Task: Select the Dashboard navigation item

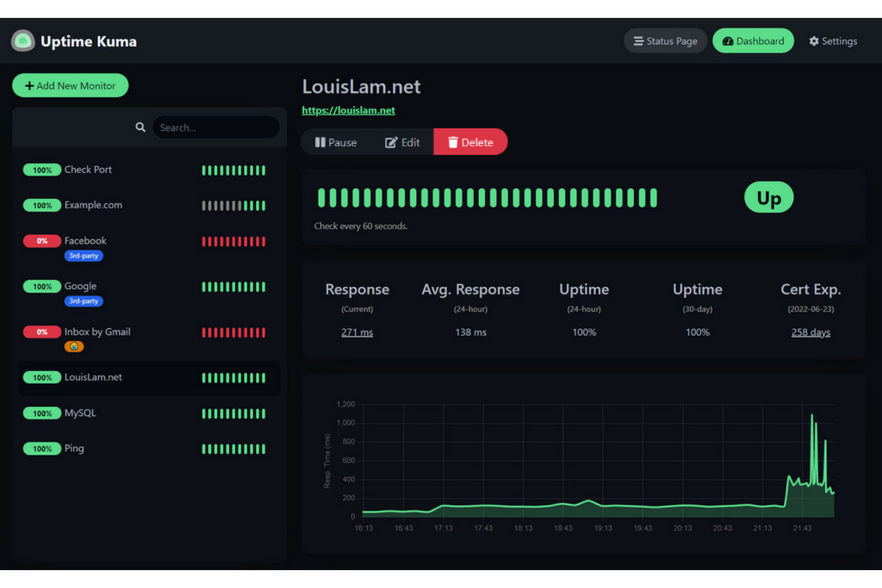Action: pyautogui.click(x=753, y=41)
